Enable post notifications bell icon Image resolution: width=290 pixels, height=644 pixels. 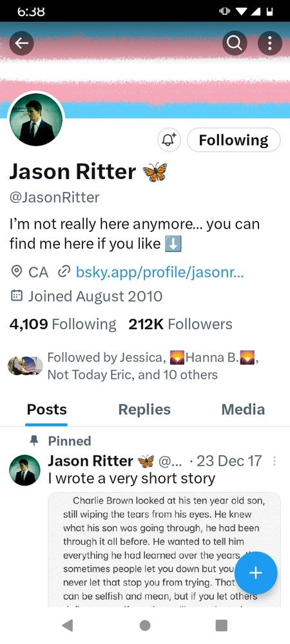click(169, 140)
